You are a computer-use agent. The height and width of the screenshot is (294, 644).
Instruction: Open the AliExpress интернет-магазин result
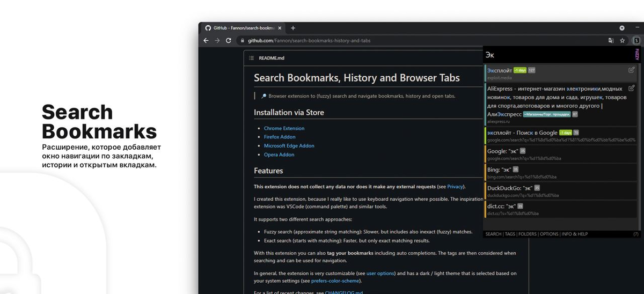[x=560, y=104]
